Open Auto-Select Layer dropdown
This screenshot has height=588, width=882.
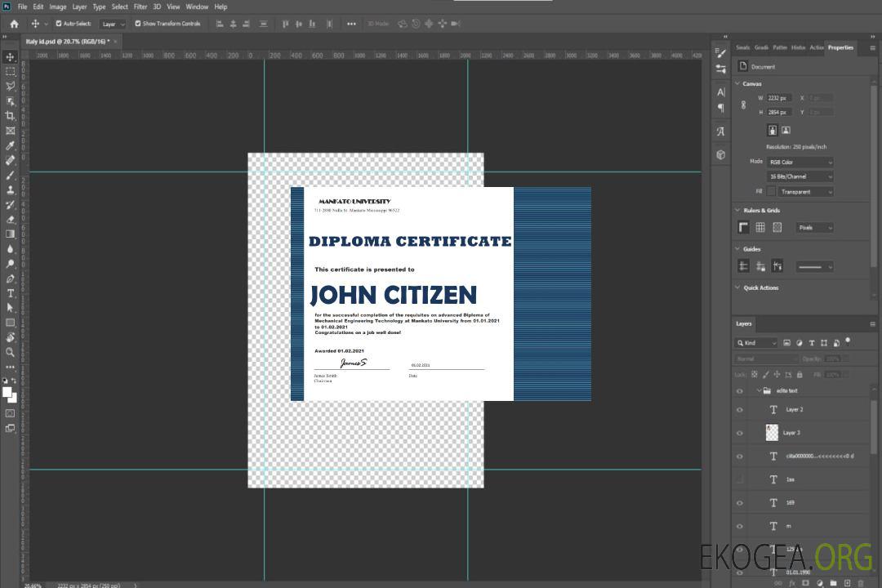[113, 24]
